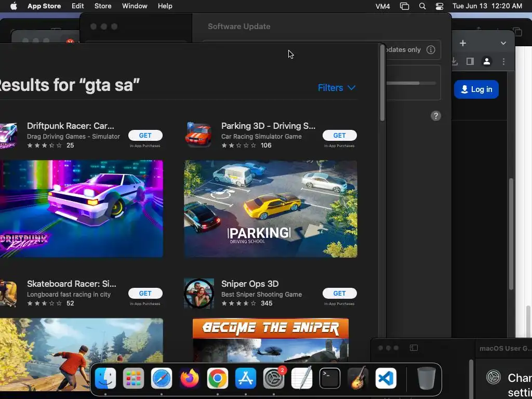The image size is (532, 399).
Task: Get the Parking 3D app
Action: coord(340,136)
